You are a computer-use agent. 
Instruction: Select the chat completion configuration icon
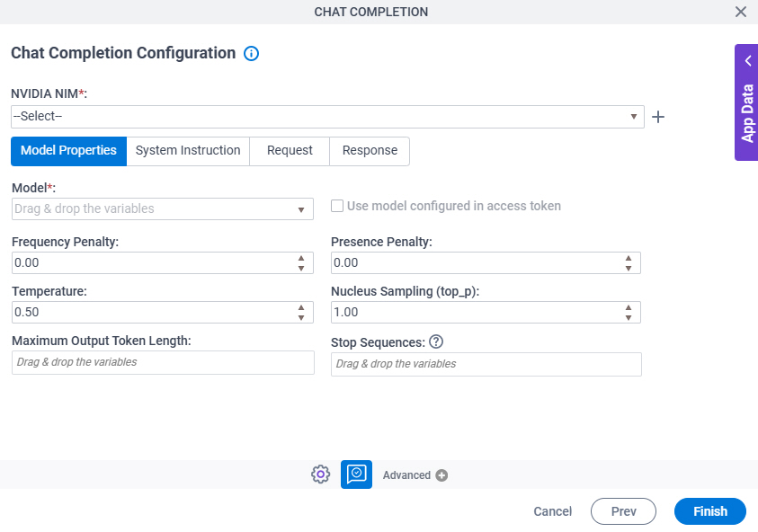pos(356,474)
